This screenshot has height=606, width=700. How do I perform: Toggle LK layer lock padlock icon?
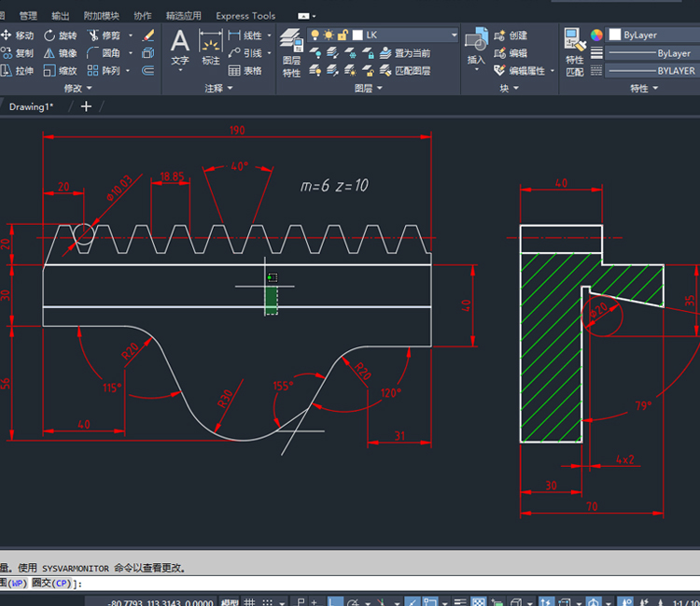click(x=343, y=35)
